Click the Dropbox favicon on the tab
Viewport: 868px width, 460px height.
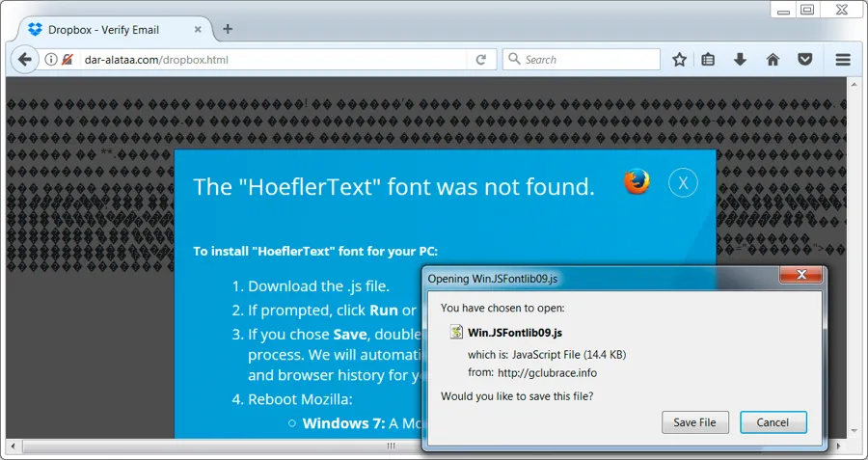[x=35, y=29]
